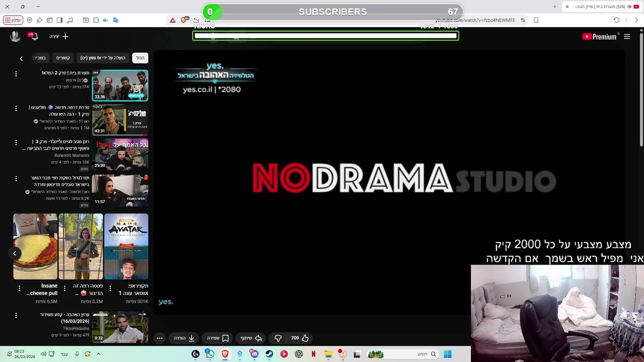Open RonenGG Moments video thumbnail
Image resolution: width=644 pixels, height=362 pixels.
(120, 154)
